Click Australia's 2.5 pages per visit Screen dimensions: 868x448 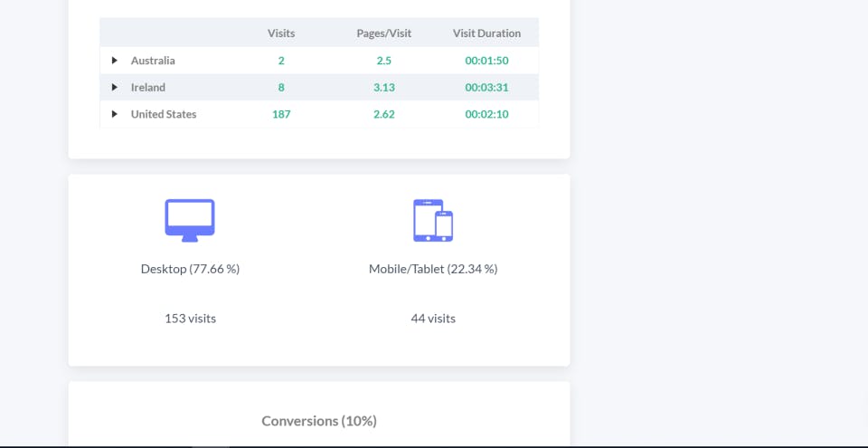(x=383, y=61)
